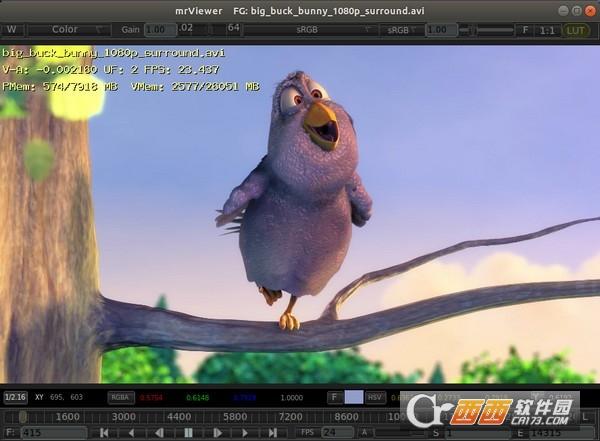Pause playback with the stop button

188,433
